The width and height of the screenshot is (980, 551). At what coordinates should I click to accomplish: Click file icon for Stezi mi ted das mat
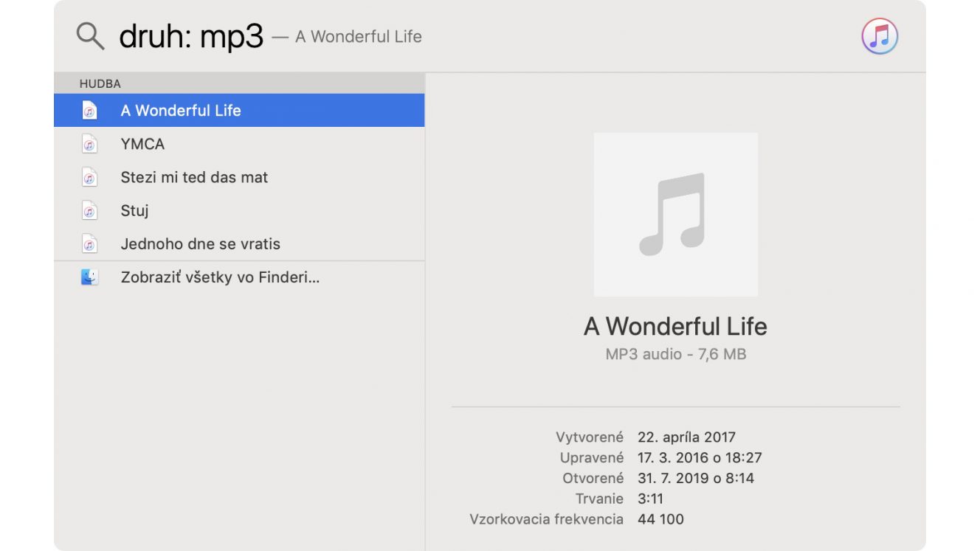coord(89,177)
